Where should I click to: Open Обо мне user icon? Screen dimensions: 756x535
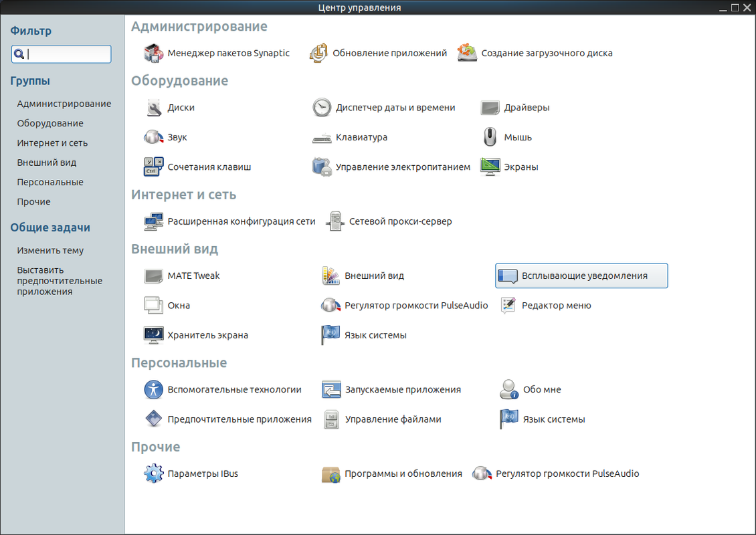[508, 389]
